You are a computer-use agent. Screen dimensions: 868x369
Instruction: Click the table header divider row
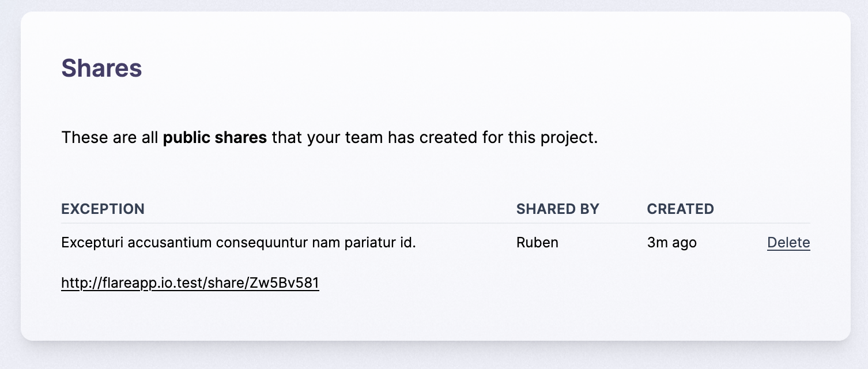pos(435,221)
